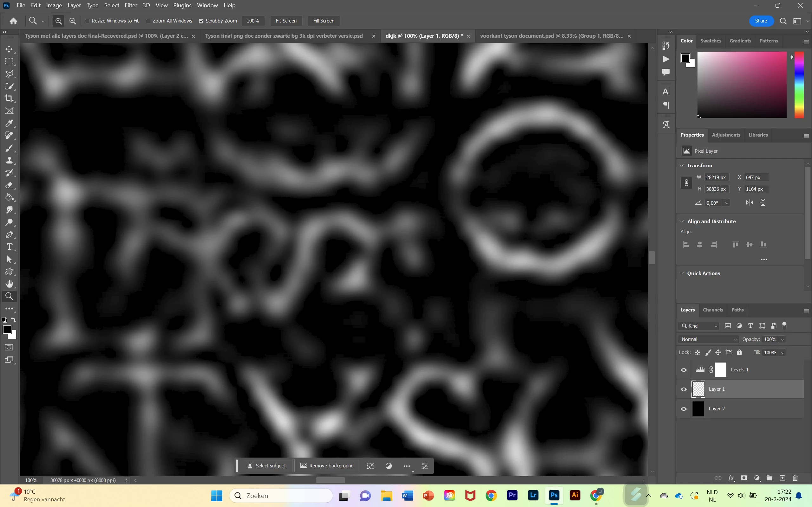Flip horizontally in Transform properties
812x507 pixels.
point(749,202)
